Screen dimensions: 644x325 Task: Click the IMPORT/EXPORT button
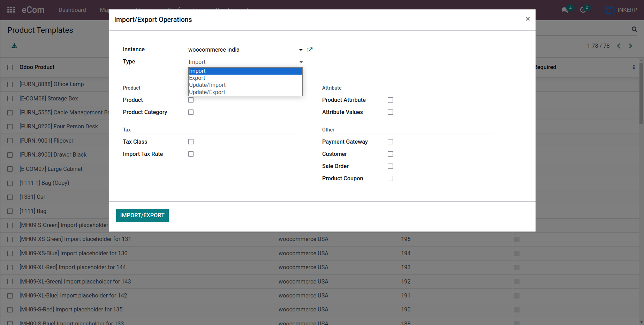tap(142, 216)
